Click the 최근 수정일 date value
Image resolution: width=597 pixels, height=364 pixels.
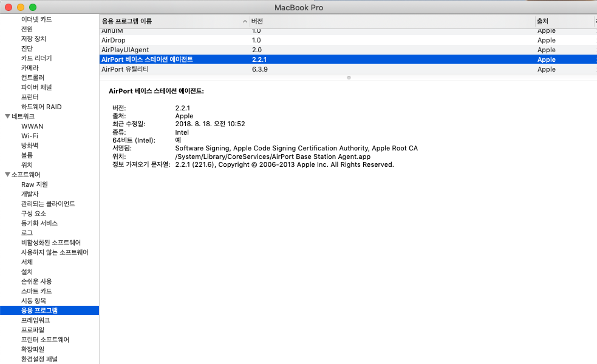(x=210, y=124)
